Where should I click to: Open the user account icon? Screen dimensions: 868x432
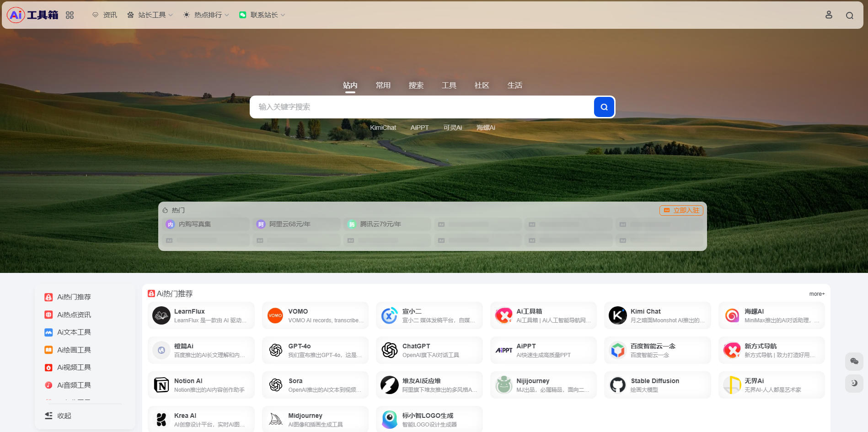829,15
